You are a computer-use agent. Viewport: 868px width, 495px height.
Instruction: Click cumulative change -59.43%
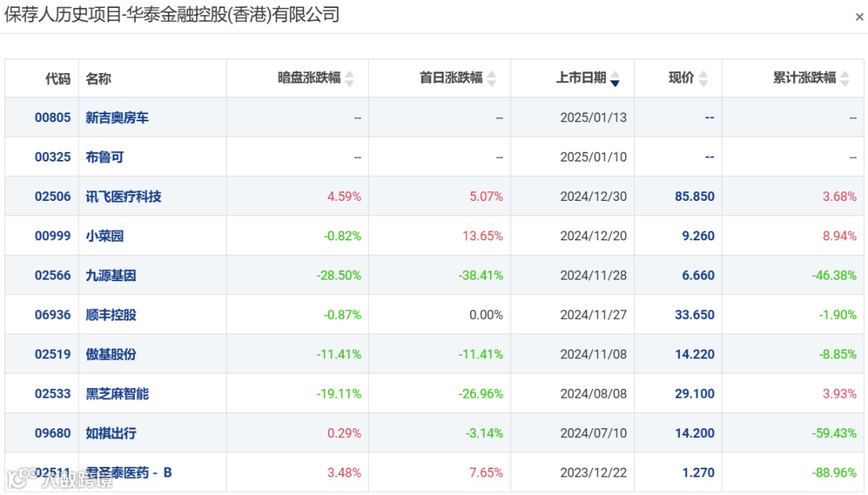pos(834,433)
